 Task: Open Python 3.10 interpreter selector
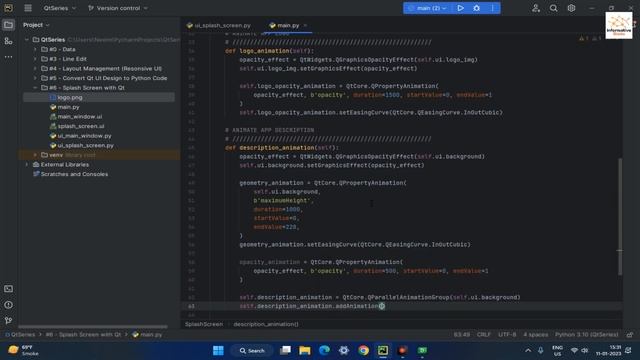(x=587, y=335)
